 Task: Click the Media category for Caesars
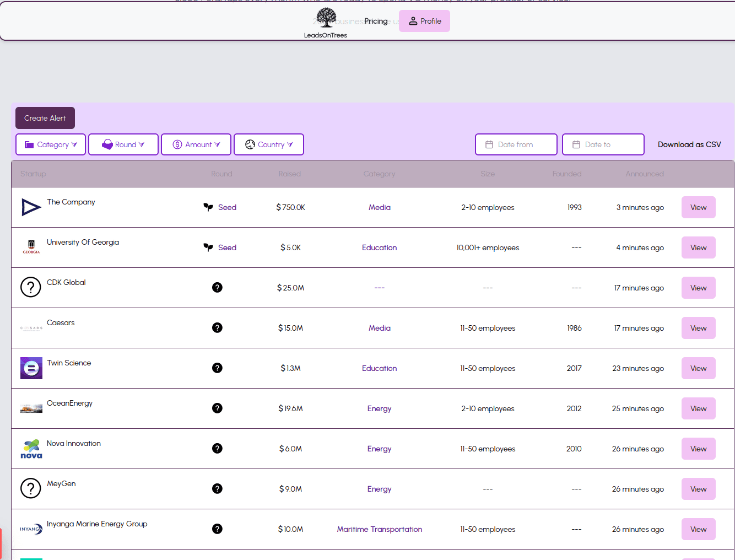pyautogui.click(x=380, y=328)
